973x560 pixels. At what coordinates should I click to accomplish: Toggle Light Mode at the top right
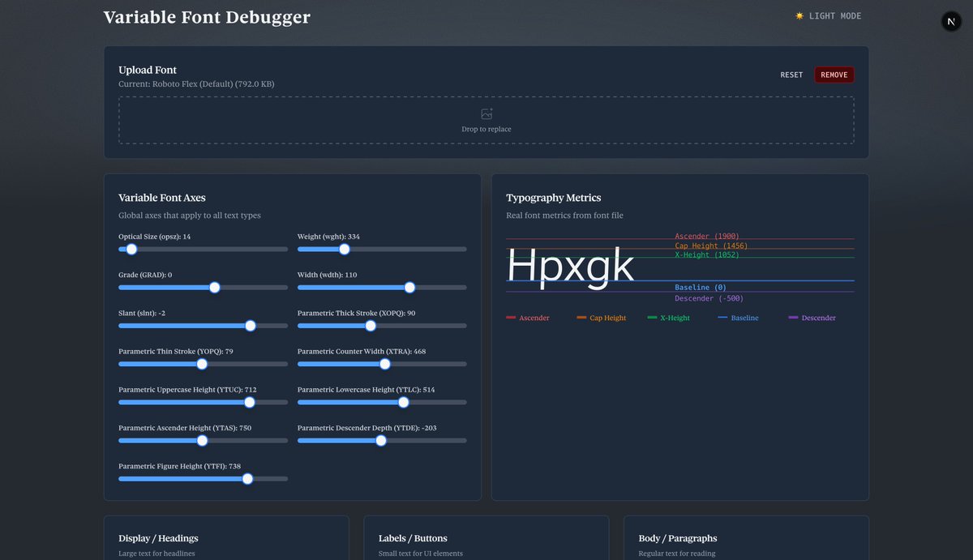(x=828, y=16)
